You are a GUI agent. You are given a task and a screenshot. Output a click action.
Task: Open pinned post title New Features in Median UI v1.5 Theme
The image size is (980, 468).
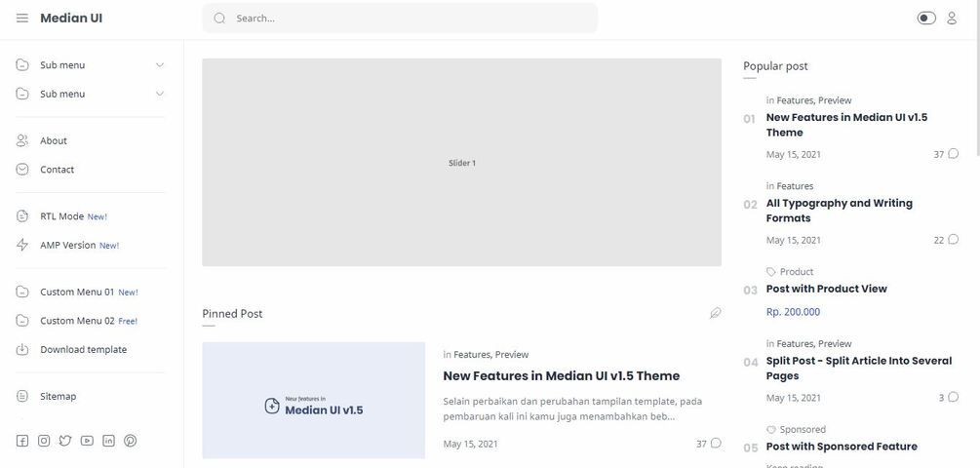[562, 375]
